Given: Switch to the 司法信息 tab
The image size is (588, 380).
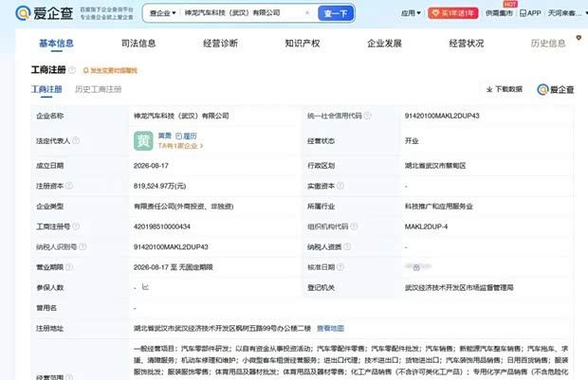Looking at the screenshot, I should pyautogui.click(x=138, y=44).
